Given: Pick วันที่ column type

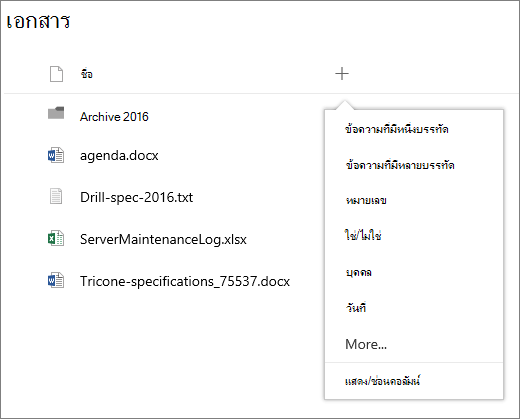Looking at the screenshot, I should coord(356,307).
